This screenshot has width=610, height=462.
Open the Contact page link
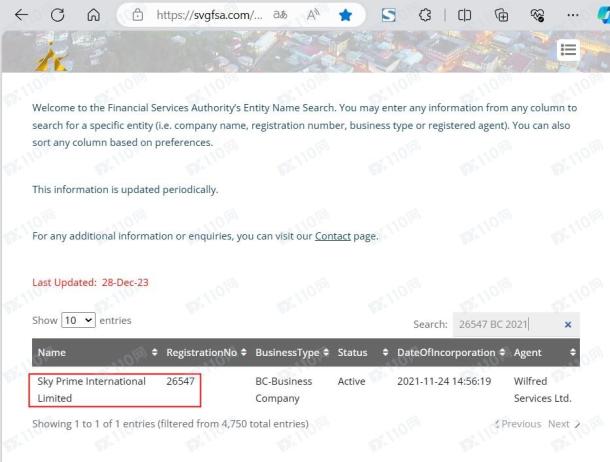[332, 236]
